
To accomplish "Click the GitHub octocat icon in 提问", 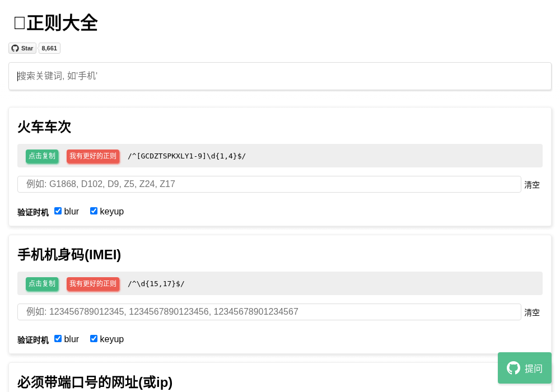I will click(514, 368).
